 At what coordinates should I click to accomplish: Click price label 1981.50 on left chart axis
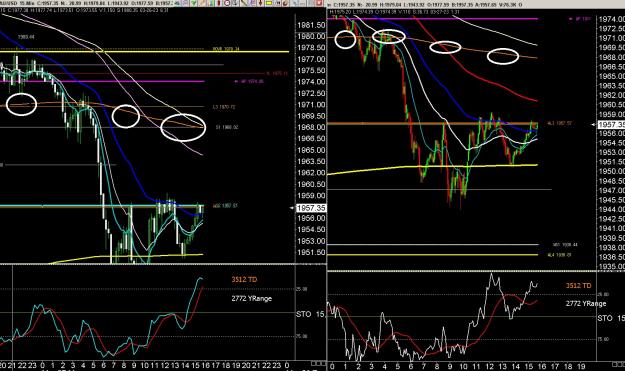(x=311, y=25)
